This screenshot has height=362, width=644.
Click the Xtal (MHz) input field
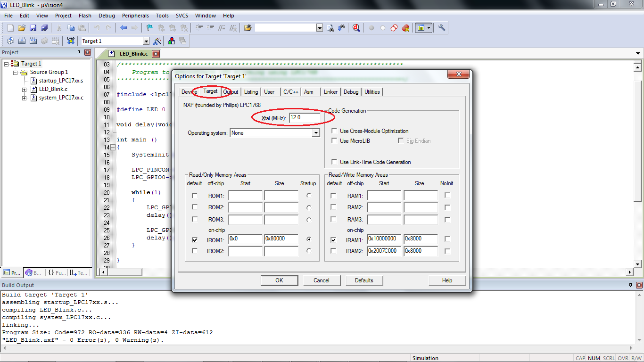(305, 118)
